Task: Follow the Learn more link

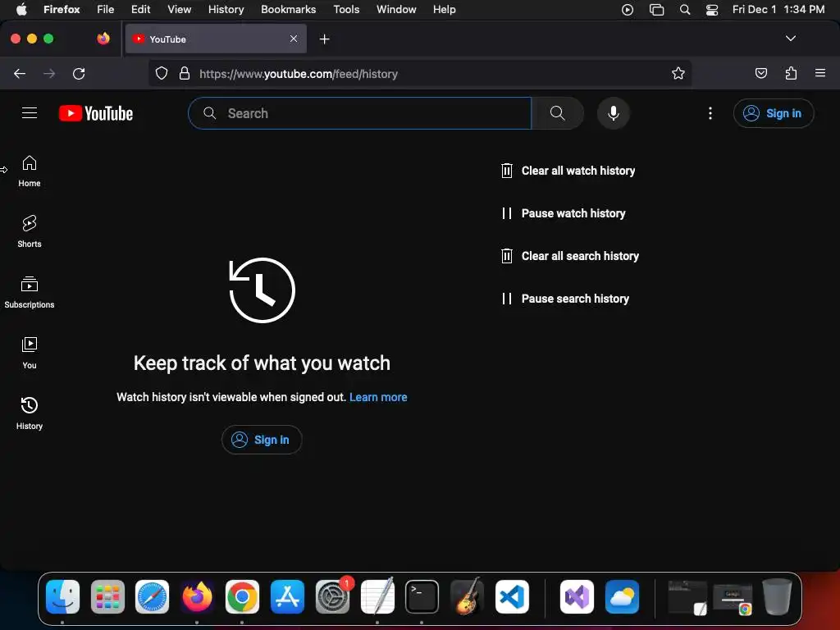Action: 378,397
